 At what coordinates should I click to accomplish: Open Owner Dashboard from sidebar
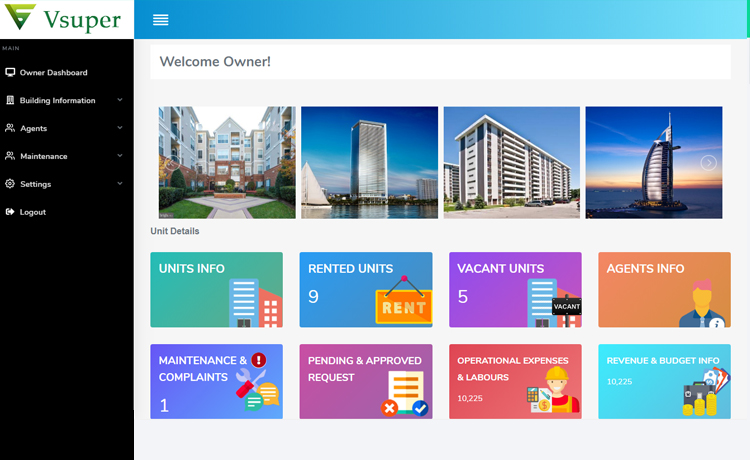coord(53,73)
